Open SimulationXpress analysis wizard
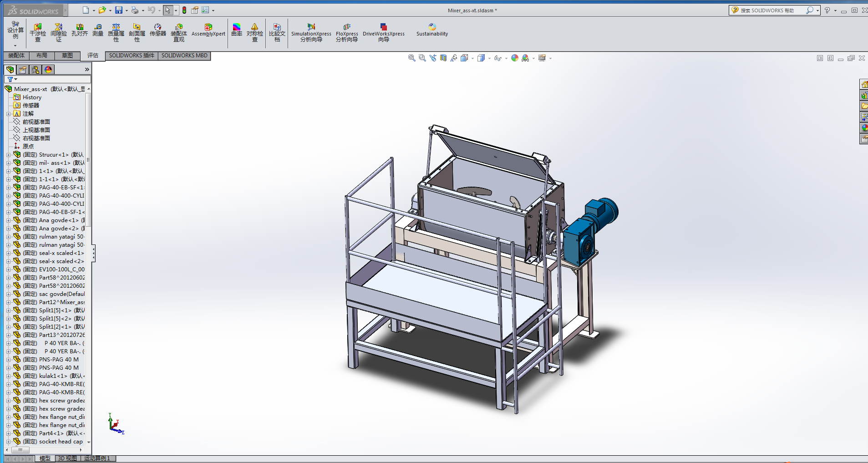 (x=311, y=32)
